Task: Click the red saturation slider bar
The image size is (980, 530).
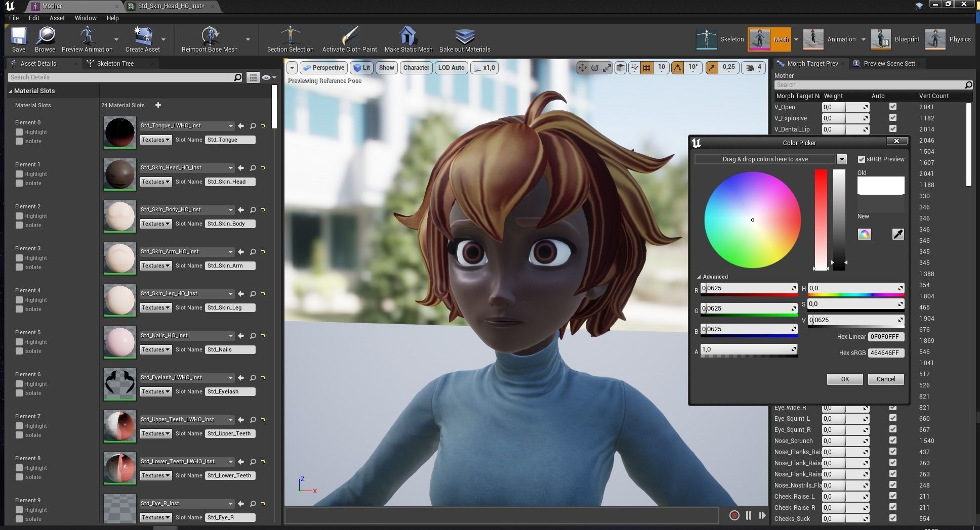Action: point(821,219)
